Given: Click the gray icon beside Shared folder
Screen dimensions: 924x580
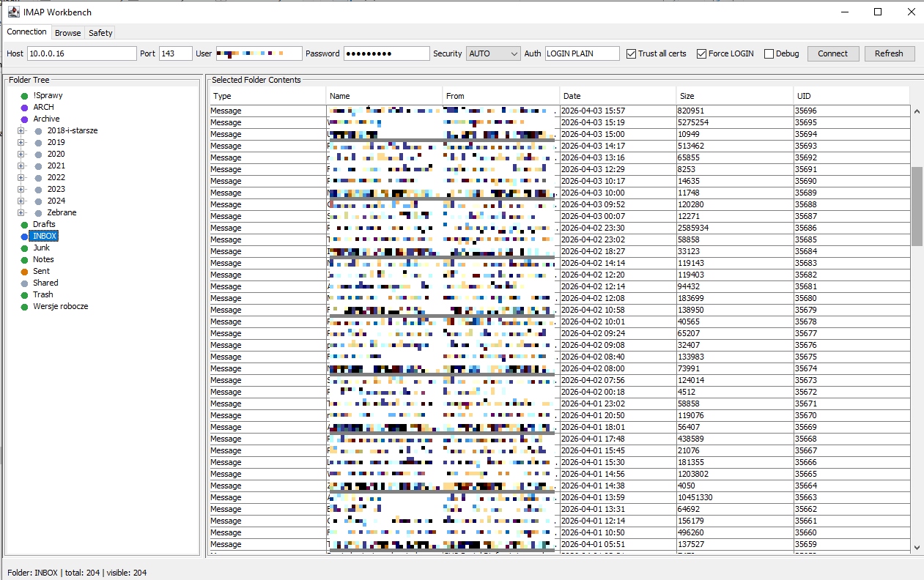Looking at the screenshot, I should pos(24,283).
